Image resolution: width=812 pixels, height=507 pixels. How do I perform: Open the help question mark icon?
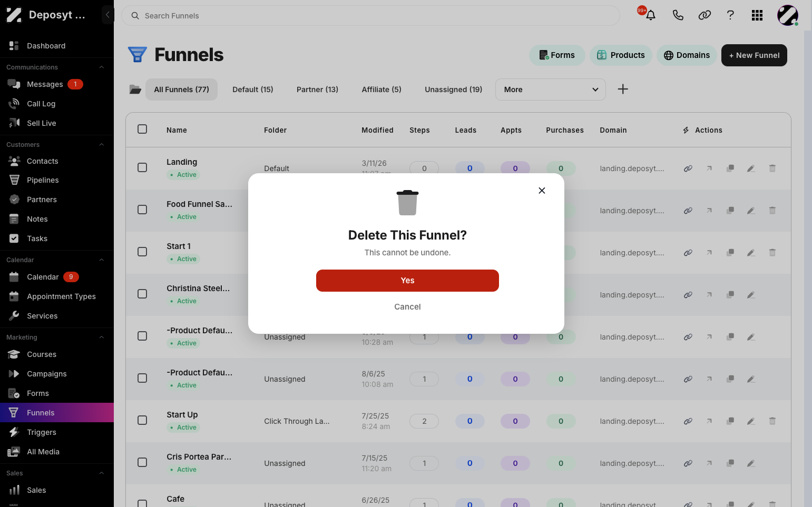(x=730, y=15)
